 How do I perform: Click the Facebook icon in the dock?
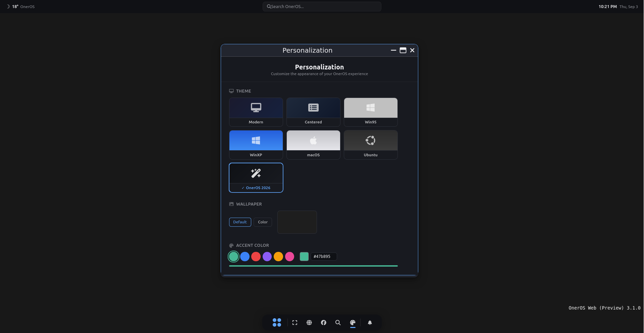[324, 323]
